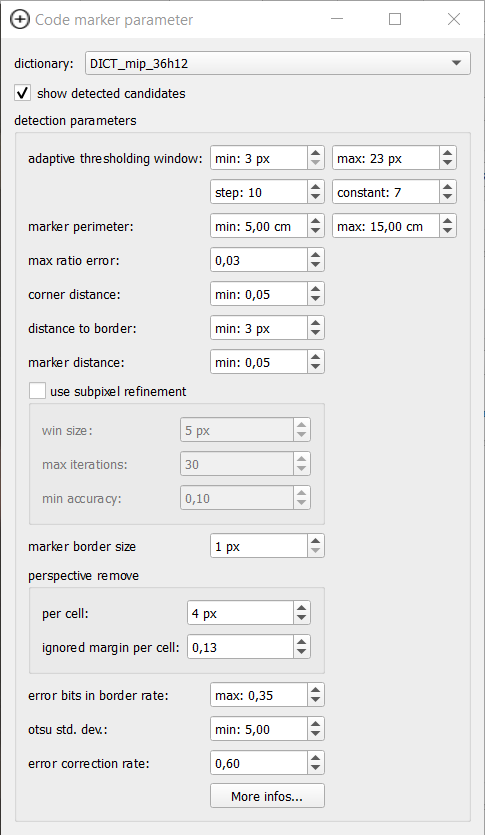485x835 pixels.
Task: Increase distance to border value
Action: [316, 324]
